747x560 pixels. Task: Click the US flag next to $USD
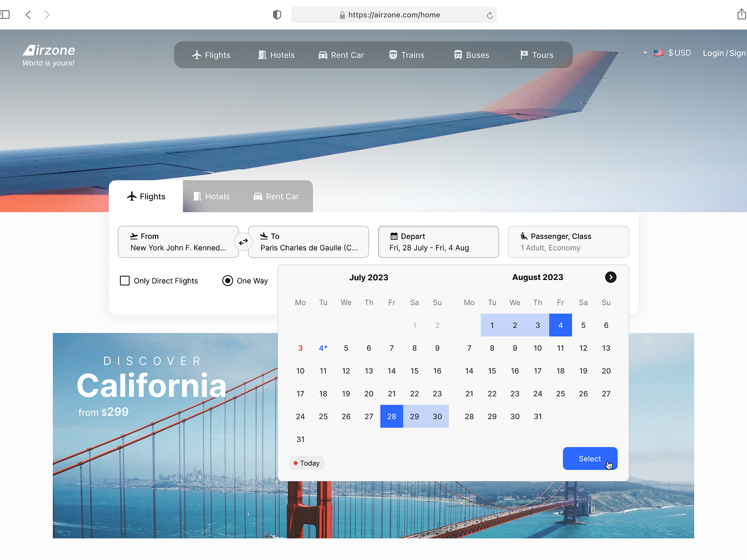click(x=659, y=53)
